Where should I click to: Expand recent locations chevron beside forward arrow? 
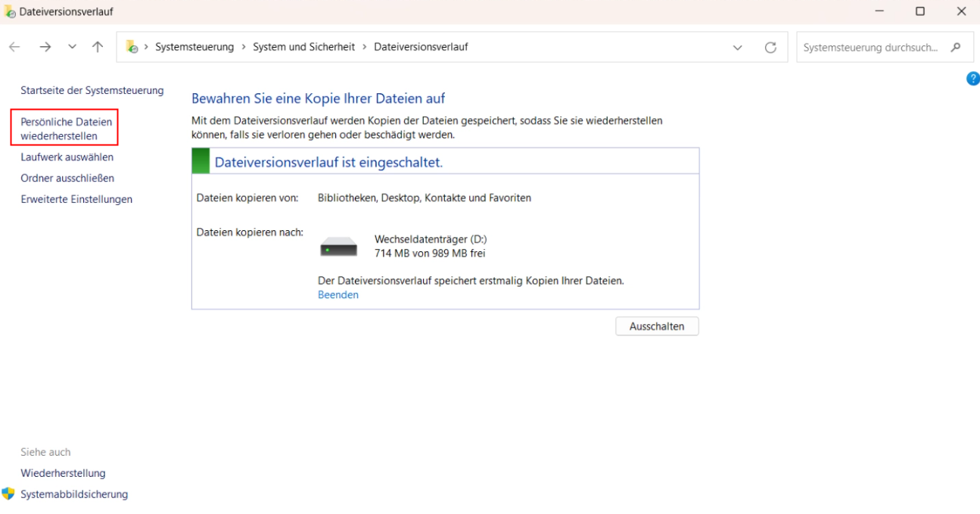tap(72, 47)
